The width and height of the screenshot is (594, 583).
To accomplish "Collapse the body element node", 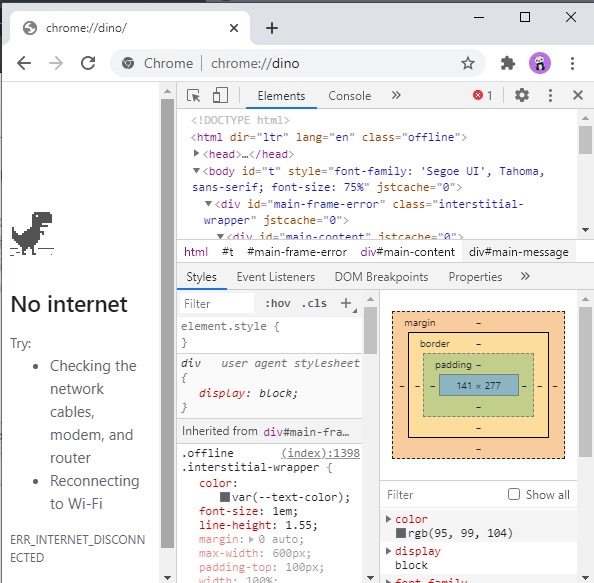I will (196, 171).
